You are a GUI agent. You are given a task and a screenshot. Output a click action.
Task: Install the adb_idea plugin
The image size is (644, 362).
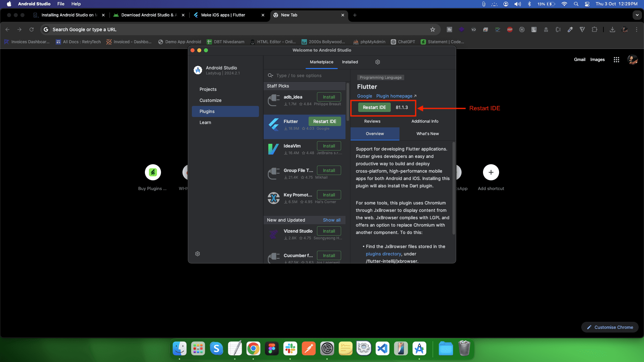pos(329,97)
